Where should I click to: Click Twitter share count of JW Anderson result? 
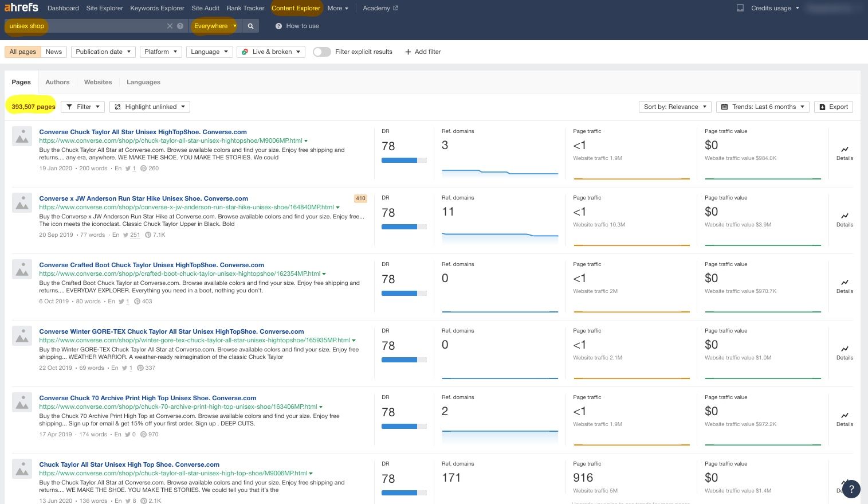[x=132, y=235]
